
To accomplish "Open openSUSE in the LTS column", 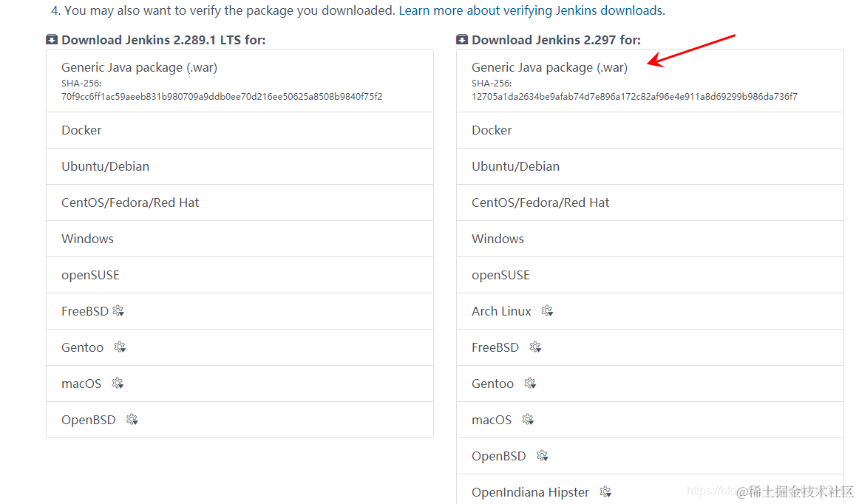I will point(240,275).
